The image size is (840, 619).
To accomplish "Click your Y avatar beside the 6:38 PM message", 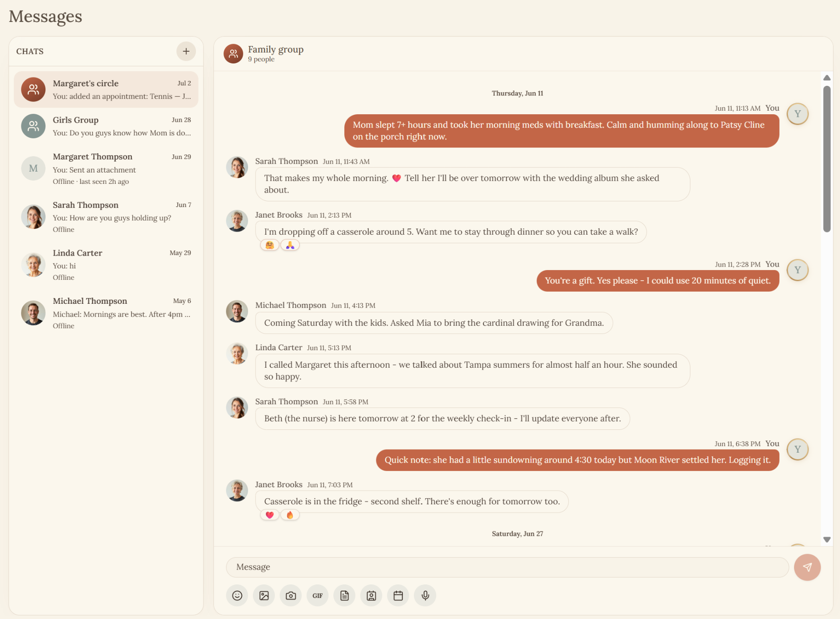I will (x=798, y=449).
